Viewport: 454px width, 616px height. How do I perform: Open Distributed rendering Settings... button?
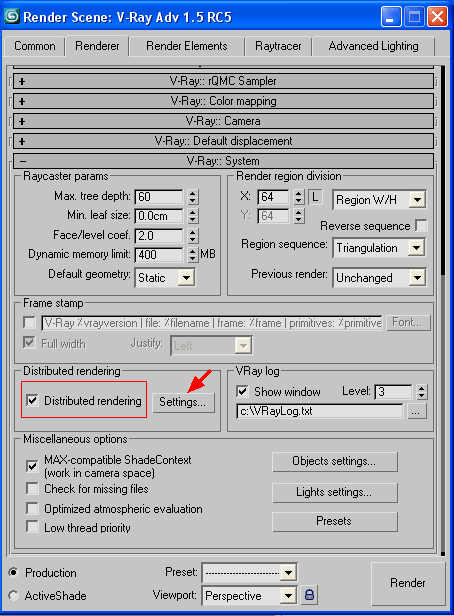(183, 402)
